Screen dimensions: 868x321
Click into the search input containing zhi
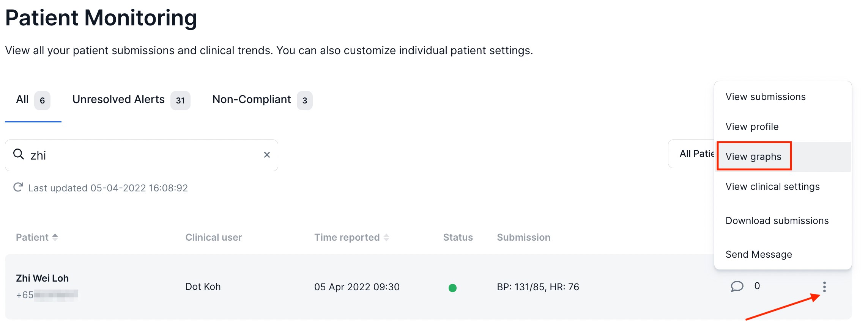[x=144, y=155]
